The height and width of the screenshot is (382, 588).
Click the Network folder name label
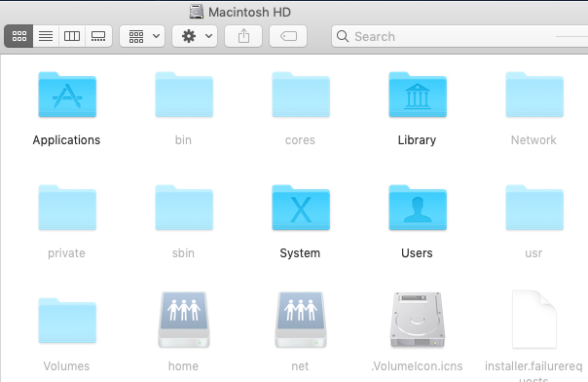(533, 140)
